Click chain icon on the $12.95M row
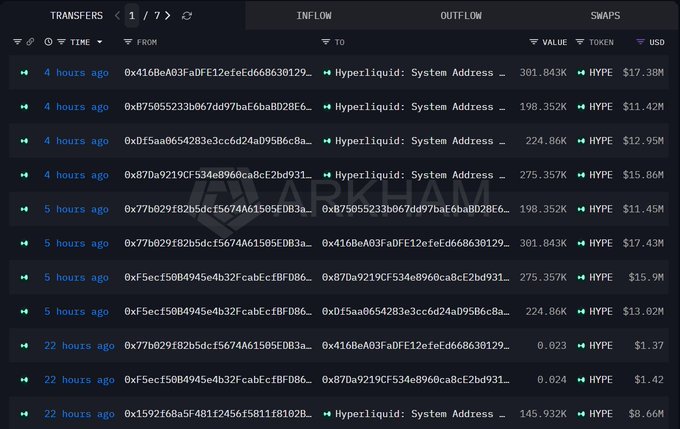This screenshot has width=680, height=429. (24, 141)
